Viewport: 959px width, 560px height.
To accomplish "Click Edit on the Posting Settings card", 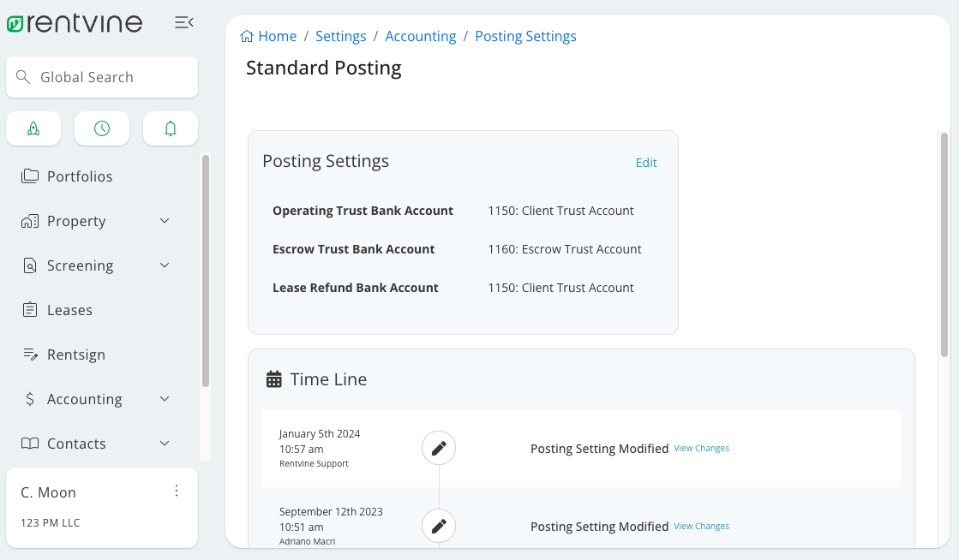I will pos(646,162).
